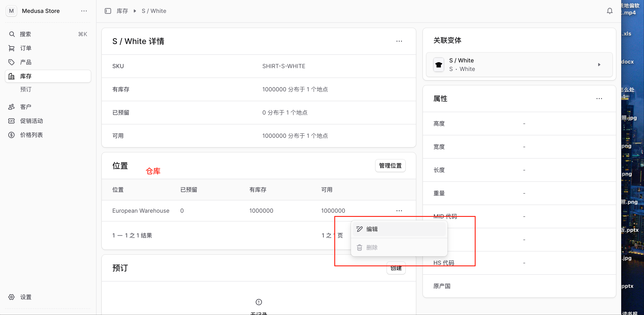Open the Medusa Store ellipsis menu
The height and width of the screenshot is (315, 644).
84,11
